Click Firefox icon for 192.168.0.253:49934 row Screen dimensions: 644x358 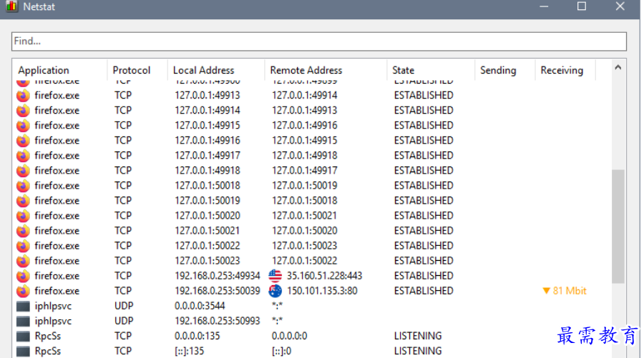coord(23,276)
